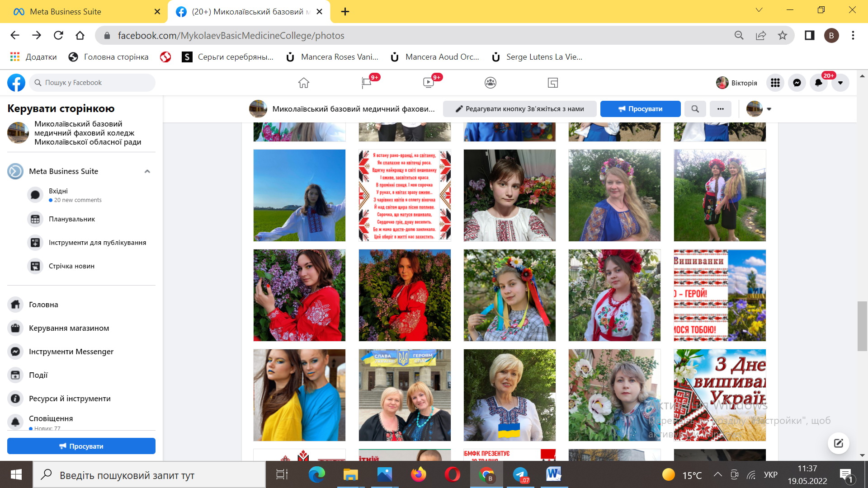Viewport: 868px width, 488px height.
Task: Open Messenger chats icon
Action: pyautogui.click(x=797, y=83)
